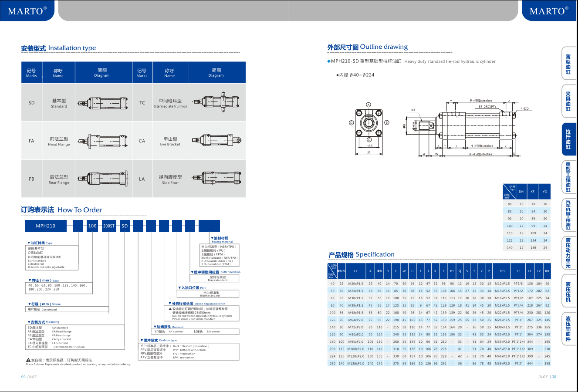Image resolution: width=578 pixels, height=392 pixels.
Task: Click the 前法兰型 Head Flange name cell
Action: pos(59,141)
